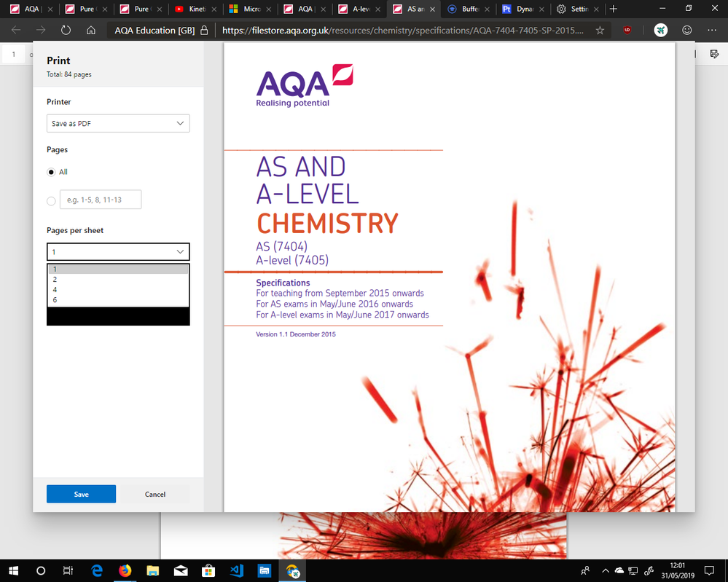Open Task View on the taskbar
Image resolution: width=728 pixels, height=582 pixels.
(69, 570)
